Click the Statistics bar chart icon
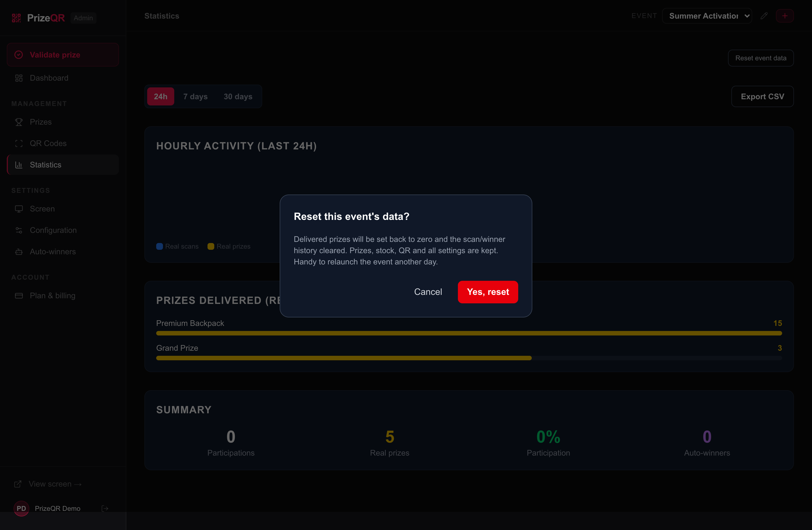812x530 pixels. pos(19,165)
